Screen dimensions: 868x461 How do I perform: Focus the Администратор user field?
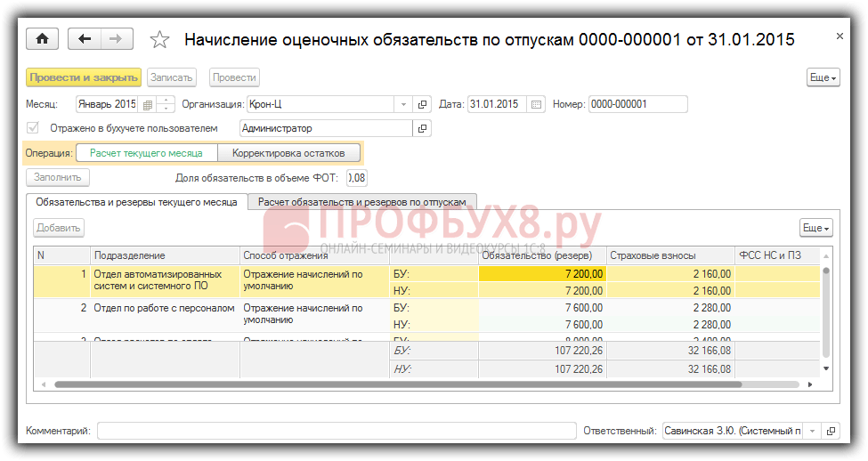(327, 128)
